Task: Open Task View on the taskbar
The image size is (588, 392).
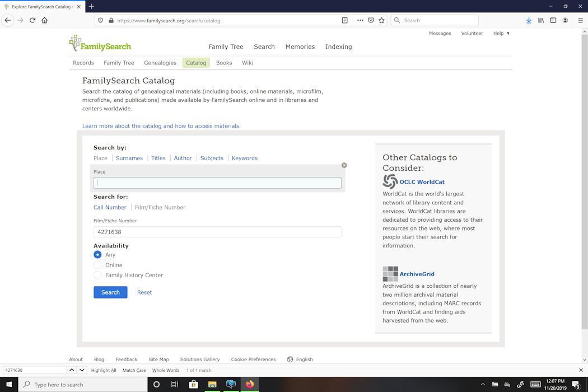Action: (x=174, y=385)
